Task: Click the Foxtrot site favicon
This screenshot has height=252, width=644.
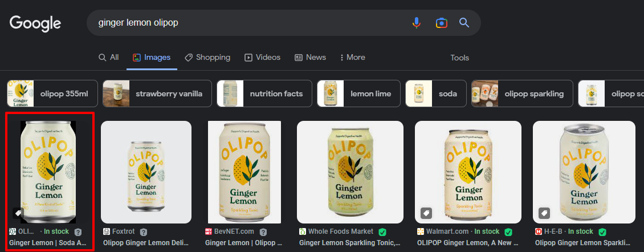Action: pyautogui.click(x=106, y=231)
